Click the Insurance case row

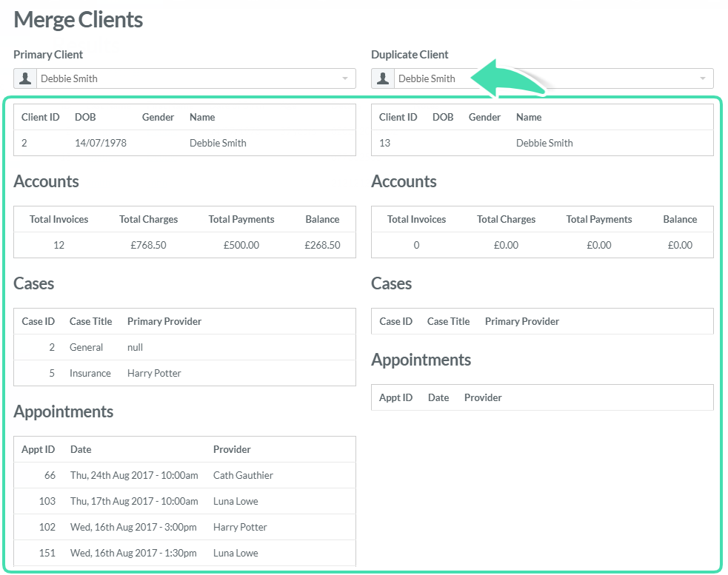tap(185, 373)
